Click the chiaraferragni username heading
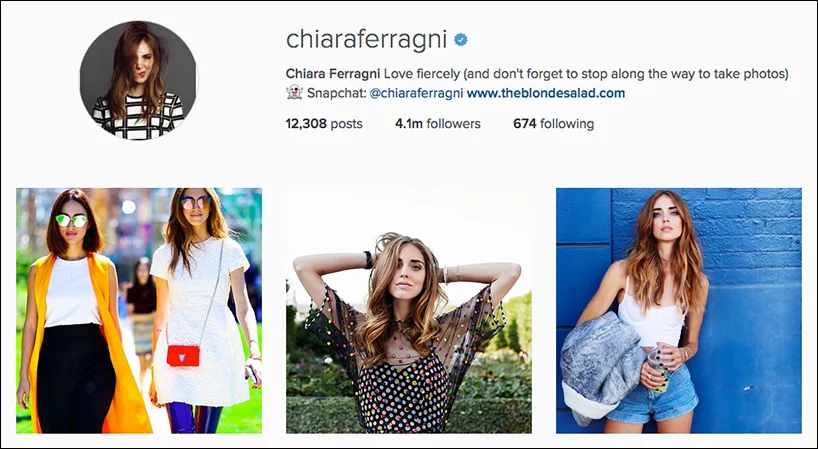 (x=366, y=40)
